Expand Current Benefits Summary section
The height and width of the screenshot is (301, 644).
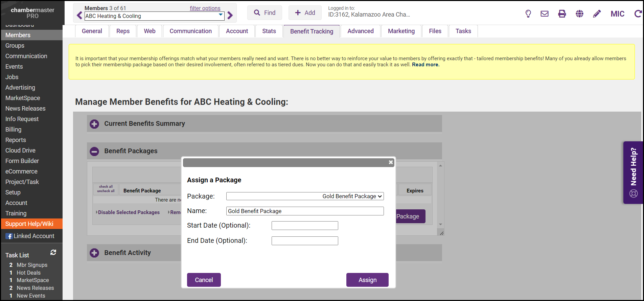(x=94, y=124)
